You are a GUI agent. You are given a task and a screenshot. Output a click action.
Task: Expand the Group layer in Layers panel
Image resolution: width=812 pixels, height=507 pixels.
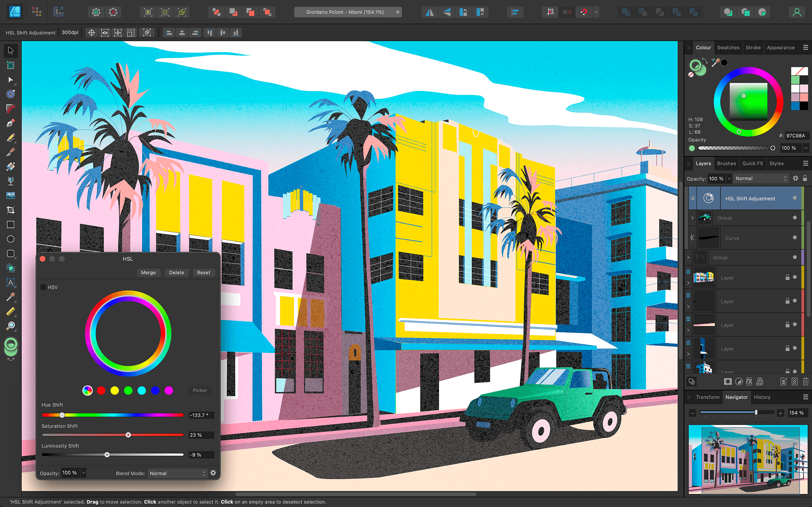click(x=692, y=217)
